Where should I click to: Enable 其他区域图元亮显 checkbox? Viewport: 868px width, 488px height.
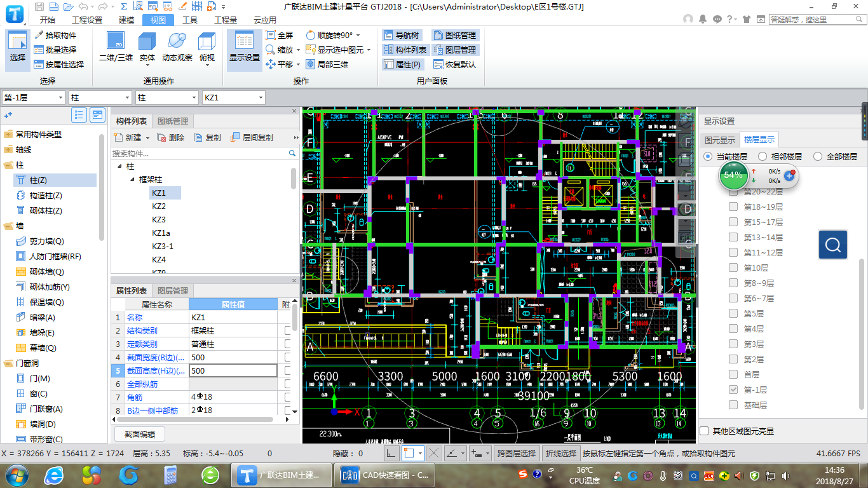pos(704,431)
